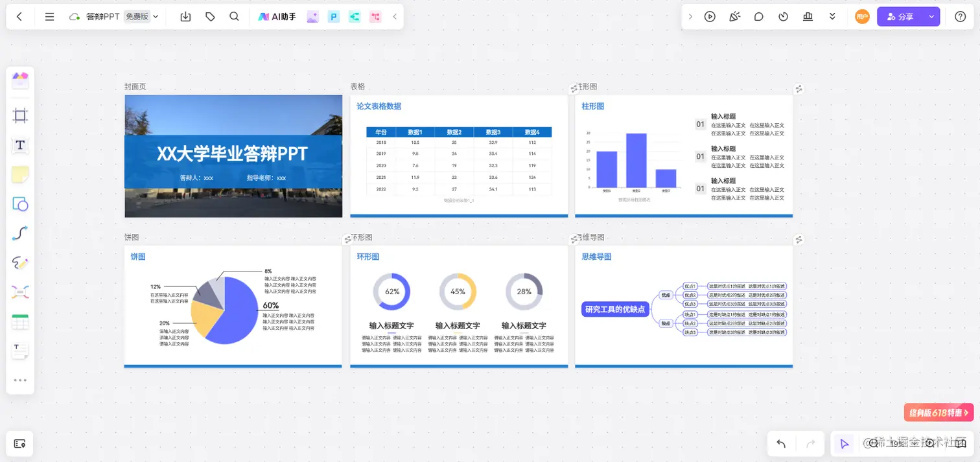Click the timer icon

tap(783, 17)
